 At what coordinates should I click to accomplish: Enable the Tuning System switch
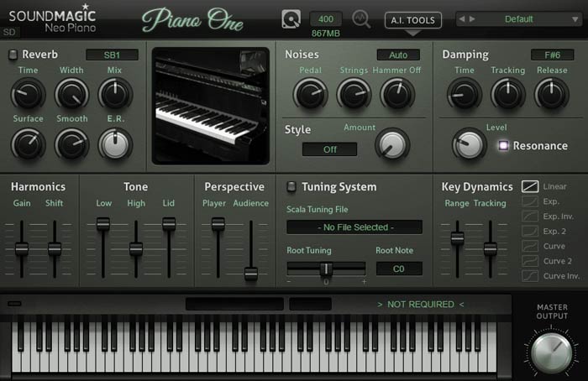[x=291, y=186]
